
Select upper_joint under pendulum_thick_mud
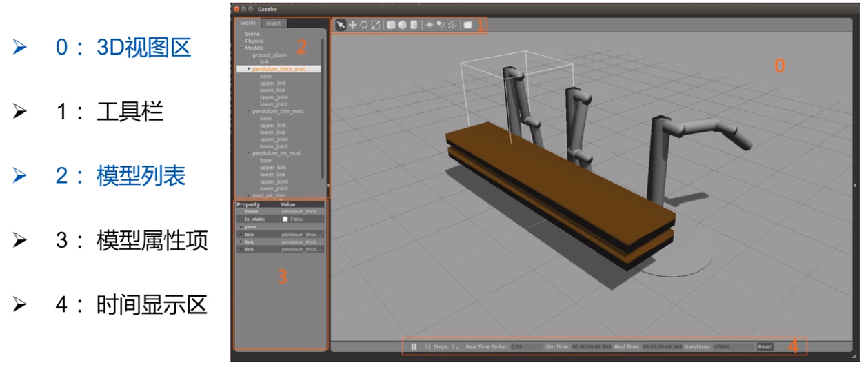pos(274,97)
